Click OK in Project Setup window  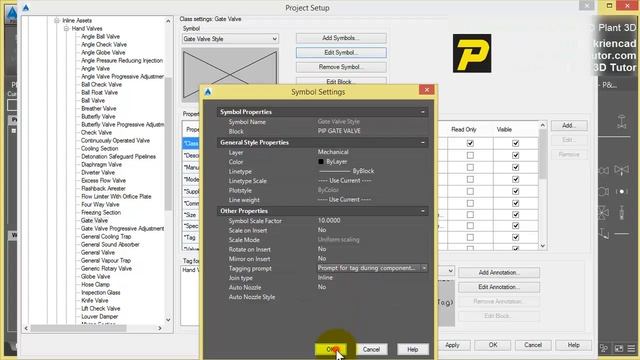[493, 345]
